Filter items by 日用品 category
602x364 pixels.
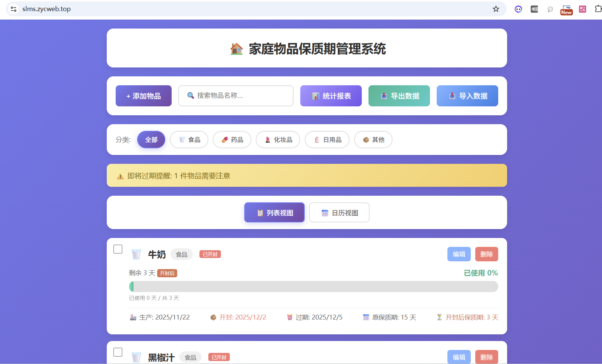(327, 140)
